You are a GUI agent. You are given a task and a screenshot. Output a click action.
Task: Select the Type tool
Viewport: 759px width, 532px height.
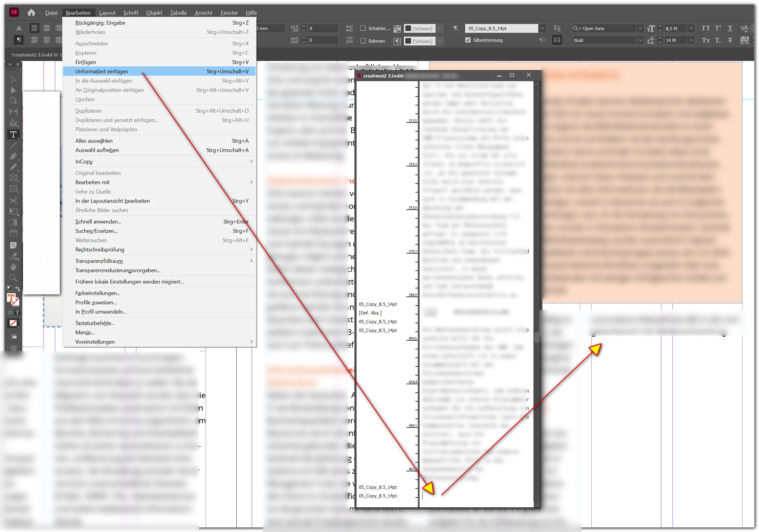coord(13,135)
